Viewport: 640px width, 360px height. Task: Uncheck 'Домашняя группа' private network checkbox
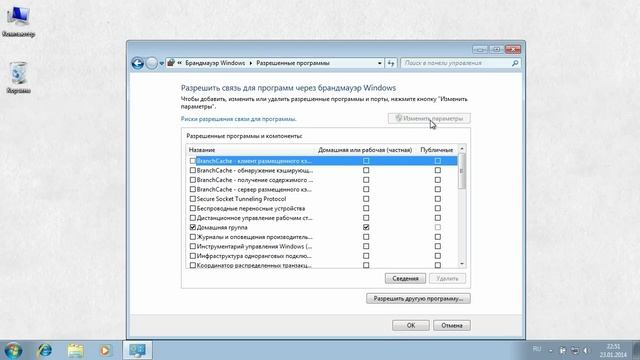[x=366, y=227]
